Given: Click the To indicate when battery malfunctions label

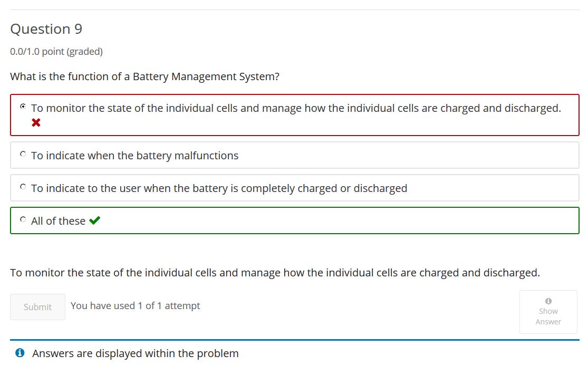Looking at the screenshot, I should pyautogui.click(x=134, y=155).
